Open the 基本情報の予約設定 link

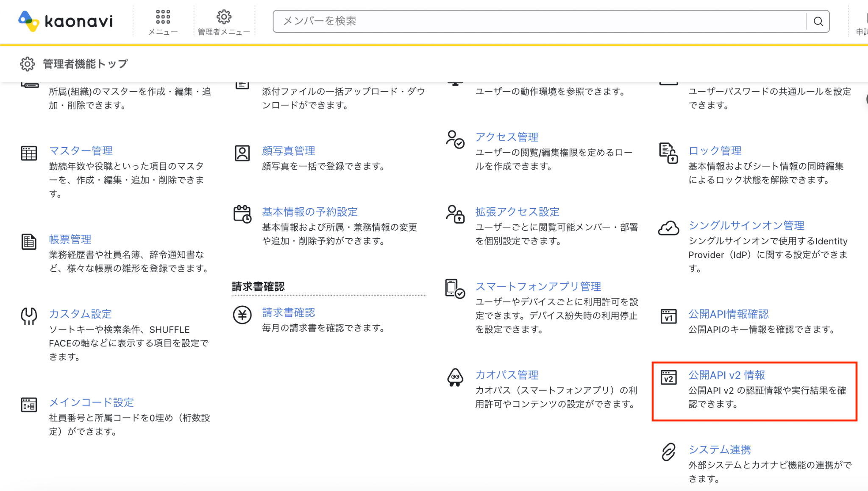[310, 212]
